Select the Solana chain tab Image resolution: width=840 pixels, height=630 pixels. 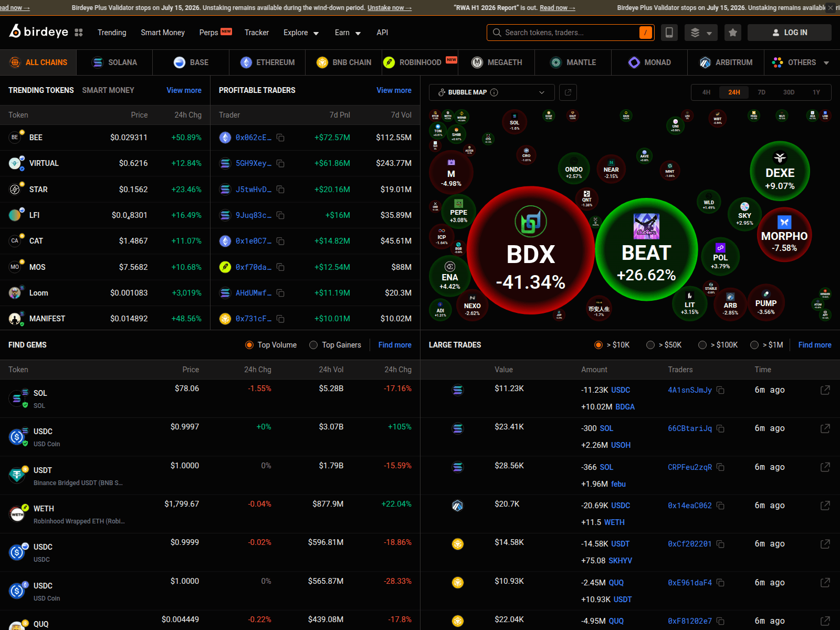pos(114,62)
